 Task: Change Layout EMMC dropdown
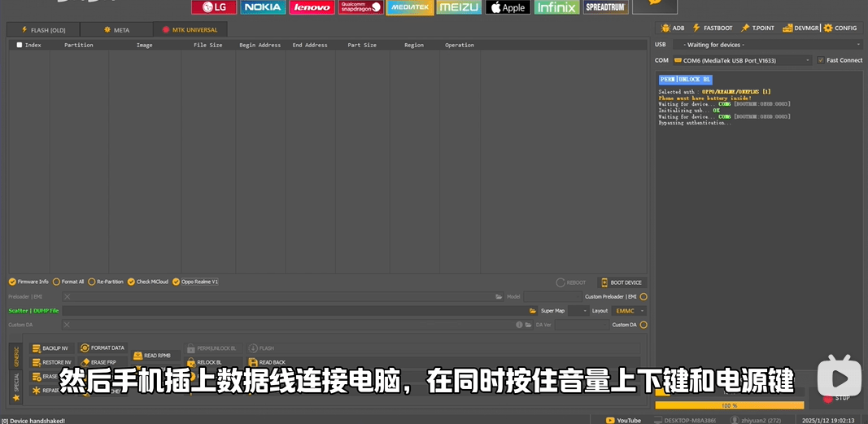(x=630, y=311)
